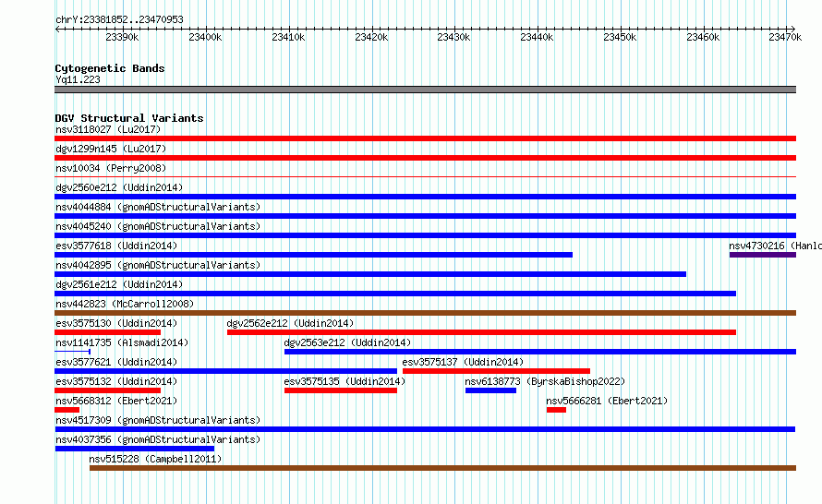The image size is (822, 504).
Task: Open nsv1141735 (Alsmadi2014) label
Action: [122, 342]
